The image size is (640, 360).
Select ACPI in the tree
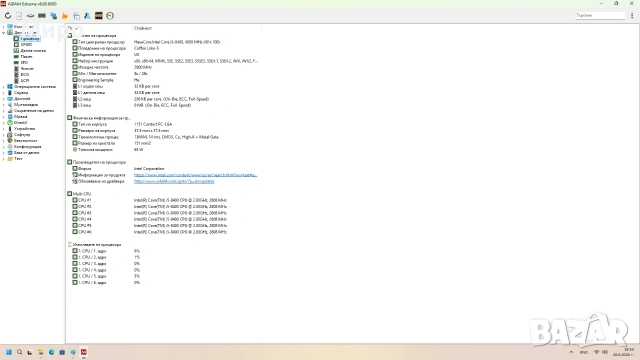pyautogui.click(x=25, y=80)
